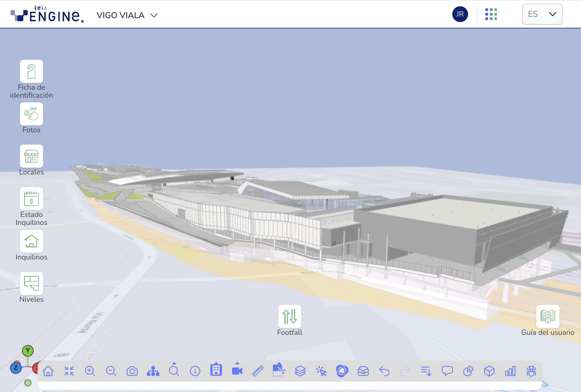Open the apps grid menu
Viewport: 581px width, 392px height.
pos(491,14)
